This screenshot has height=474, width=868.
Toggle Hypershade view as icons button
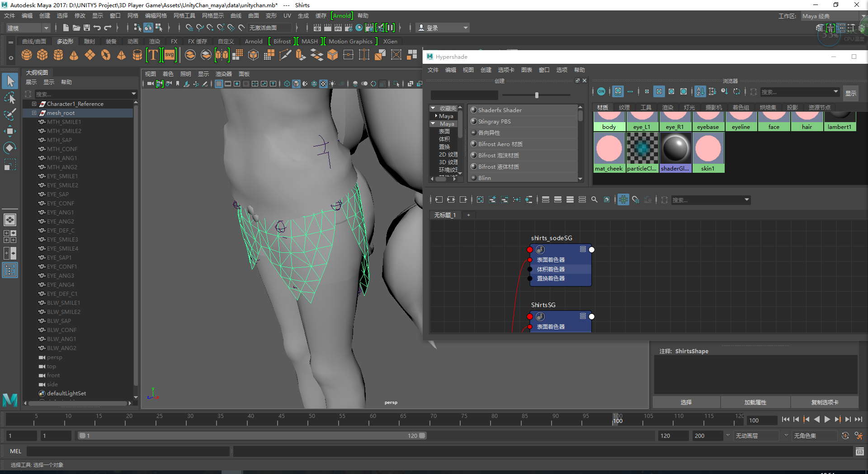tap(618, 91)
